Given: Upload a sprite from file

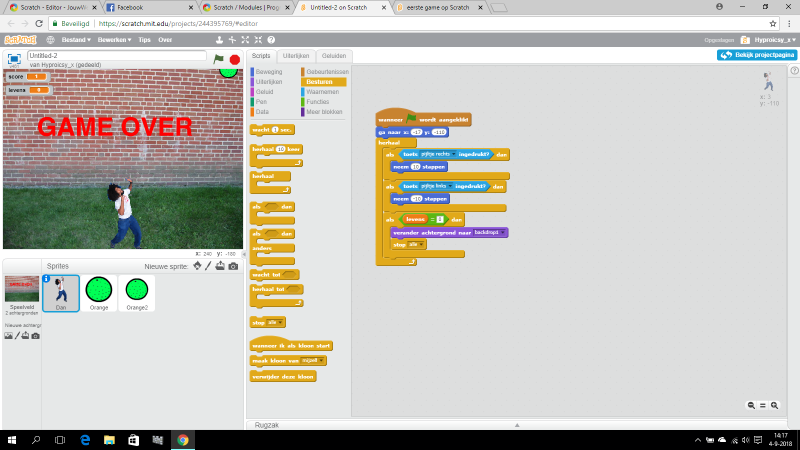Looking at the screenshot, I should [220, 266].
